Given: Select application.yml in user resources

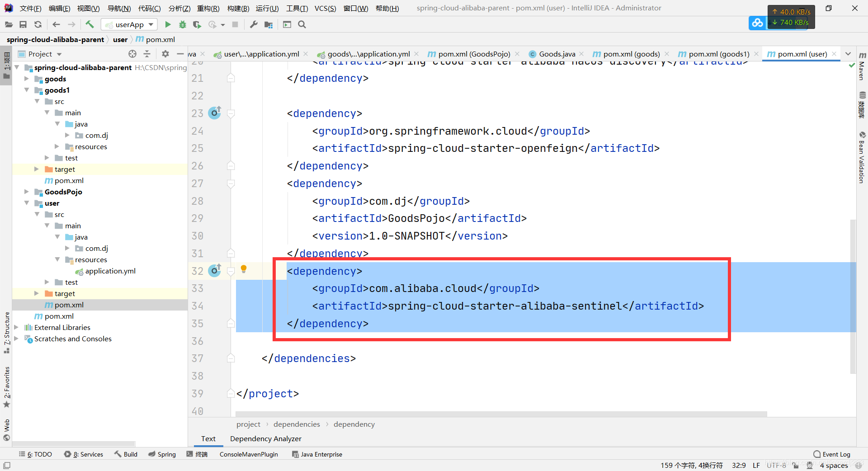Looking at the screenshot, I should 110,271.
